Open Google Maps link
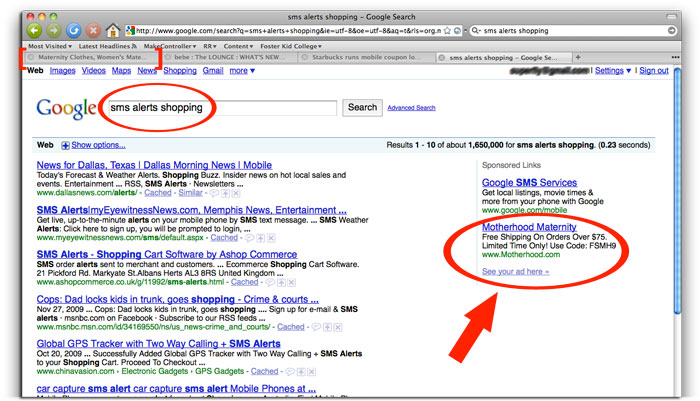The height and width of the screenshot is (401, 700). click(121, 71)
